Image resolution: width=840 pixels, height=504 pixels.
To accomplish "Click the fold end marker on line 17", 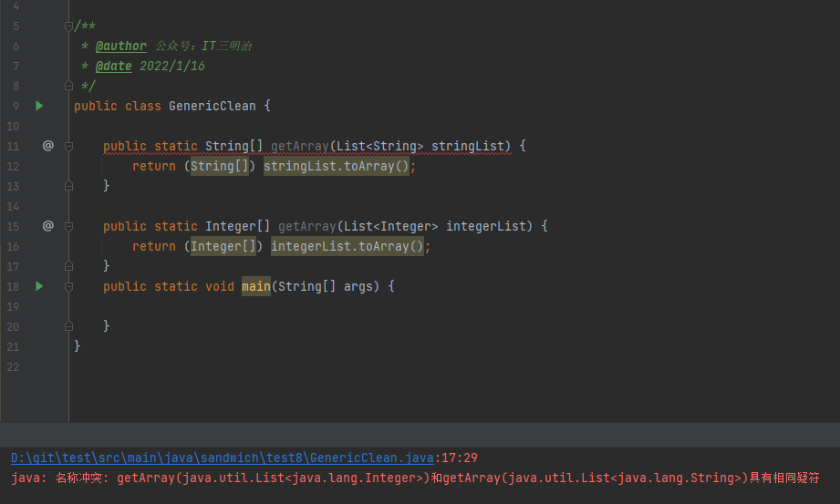I will point(68,265).
